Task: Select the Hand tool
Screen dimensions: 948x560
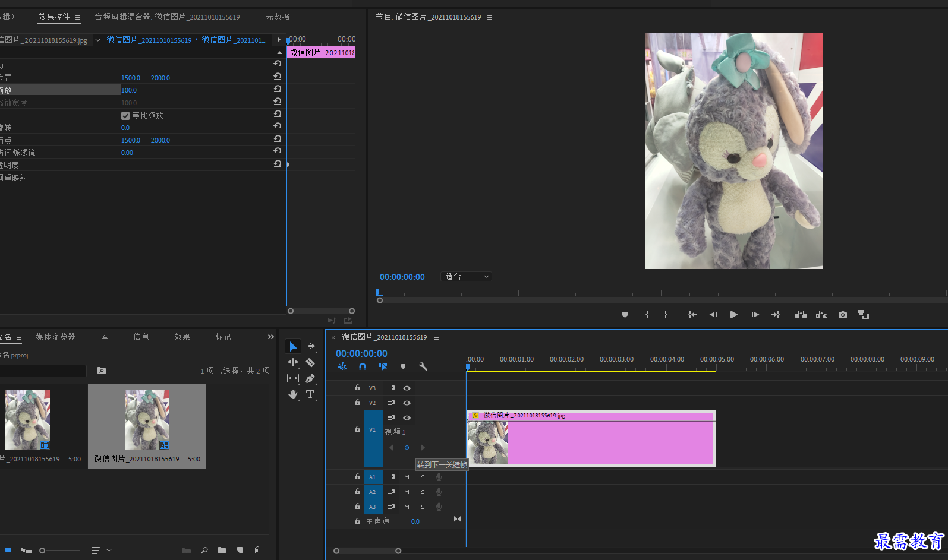Action: [x=292, y=394]
